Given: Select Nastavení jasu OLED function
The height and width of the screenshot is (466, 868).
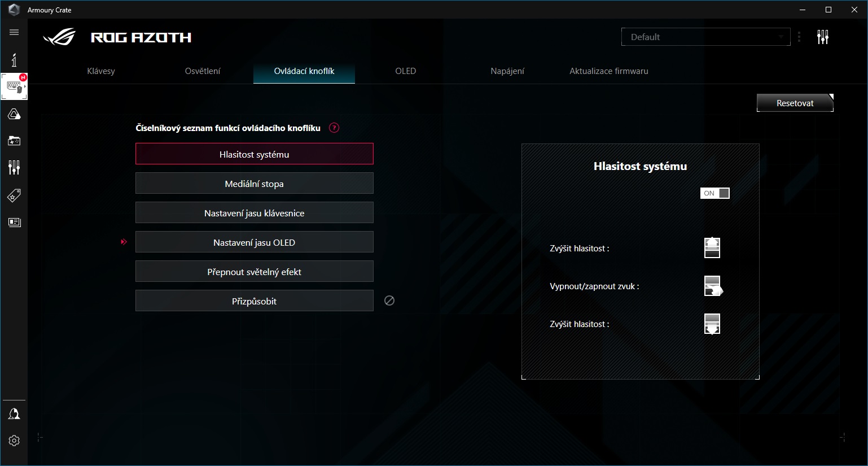Looking at the screenshot, I should pos(255,242).
